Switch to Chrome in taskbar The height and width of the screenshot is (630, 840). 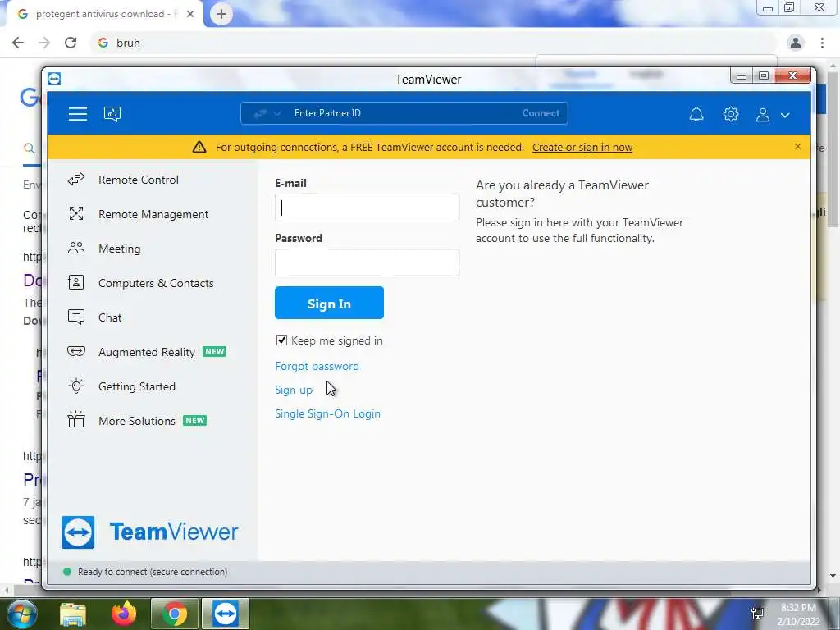tap(174, 614)
